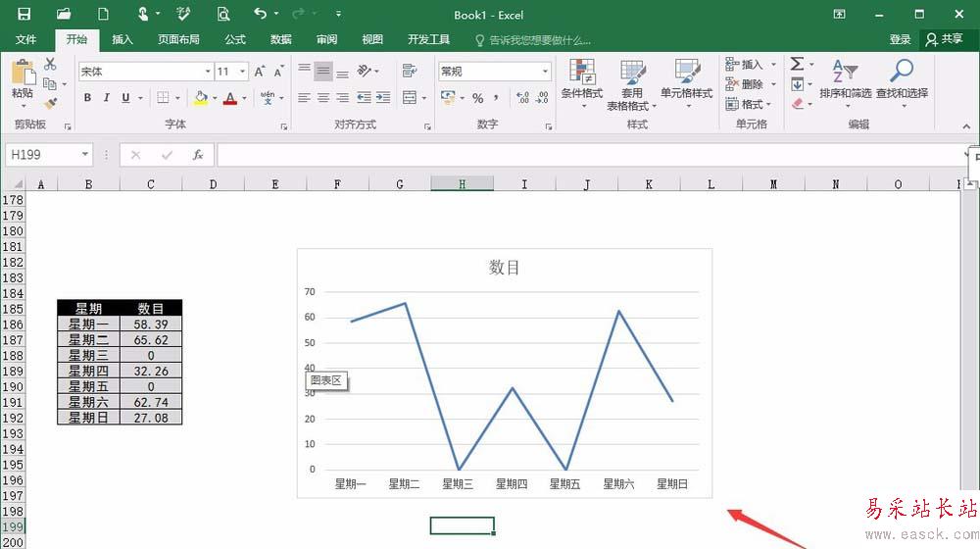Screen dimensions: 980x549
Task: Click the 共享 share button
Action: (945, 39)
